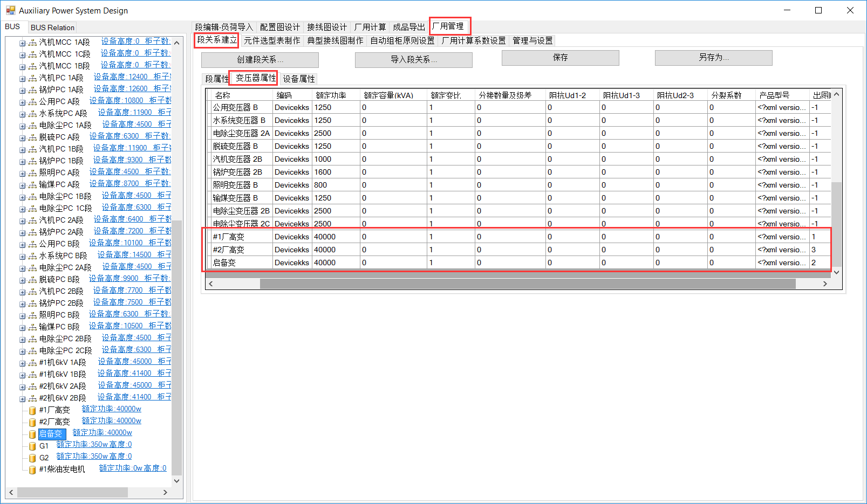Select 启备变 in the BUS tree
The height and width of the screenshot is (504, 867).
click(52, 434)
